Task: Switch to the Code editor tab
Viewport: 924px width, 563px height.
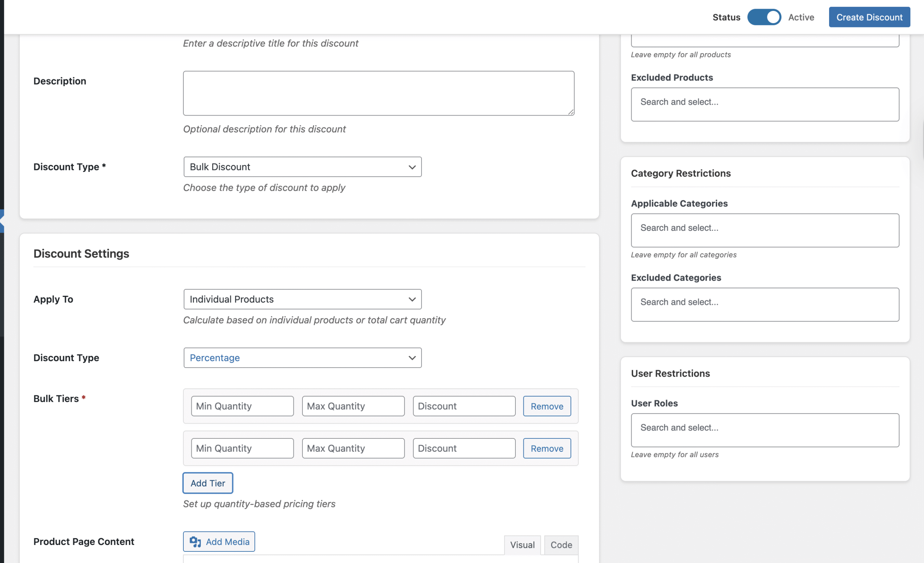Action: coord(561,545)
